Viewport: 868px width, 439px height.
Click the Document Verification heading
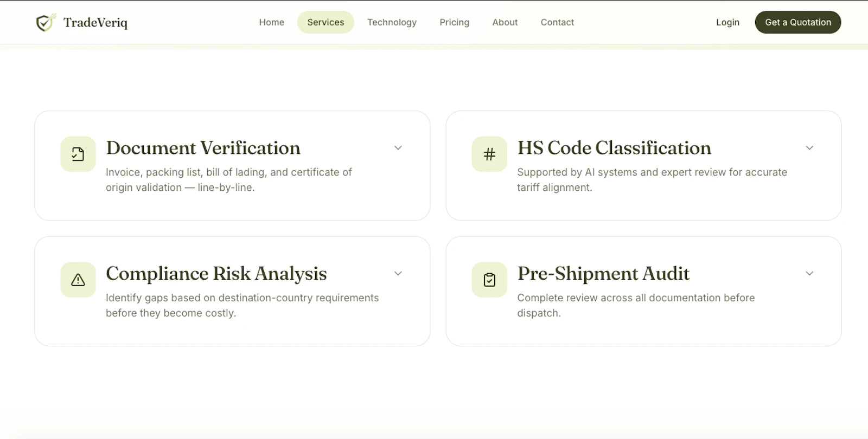click(x=203, y=148)
